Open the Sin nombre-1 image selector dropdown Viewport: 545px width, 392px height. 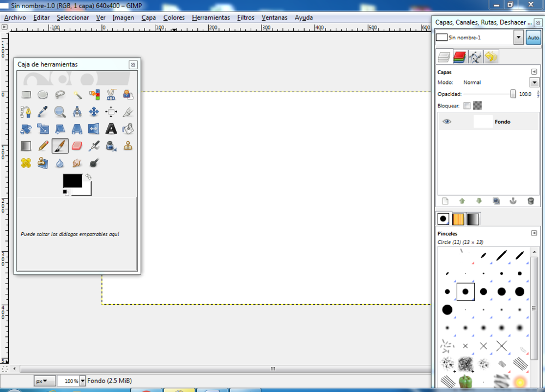[518, 38]
